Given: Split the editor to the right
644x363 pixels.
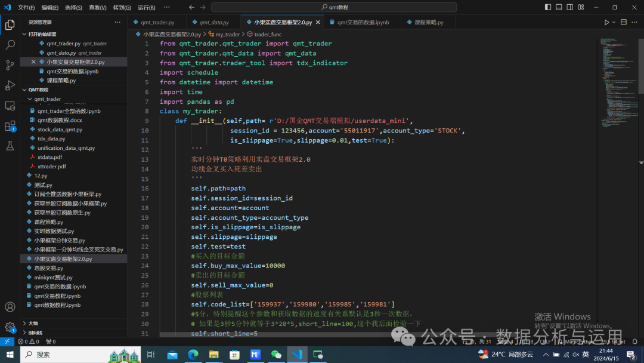Looking at the screenshot, I should click(x=624, y=22).
